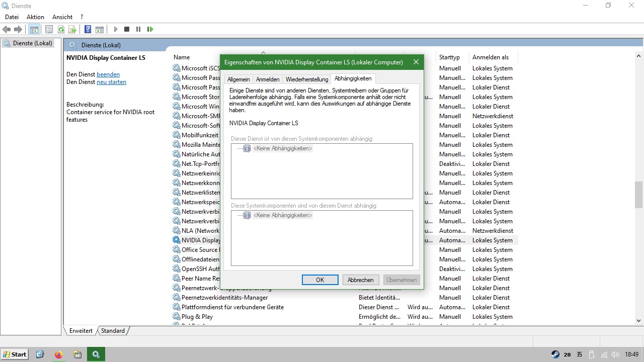Click the Steam icon in system tray
Image resolution: width=644 pixels, height=362 pixels.
(555, 354)
